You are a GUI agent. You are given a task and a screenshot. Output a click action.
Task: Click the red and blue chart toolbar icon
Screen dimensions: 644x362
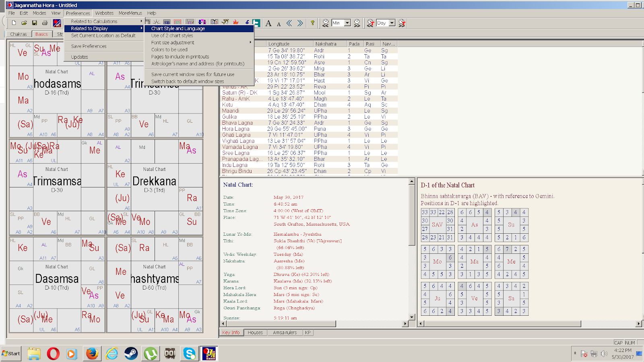(x=57, y=23)
